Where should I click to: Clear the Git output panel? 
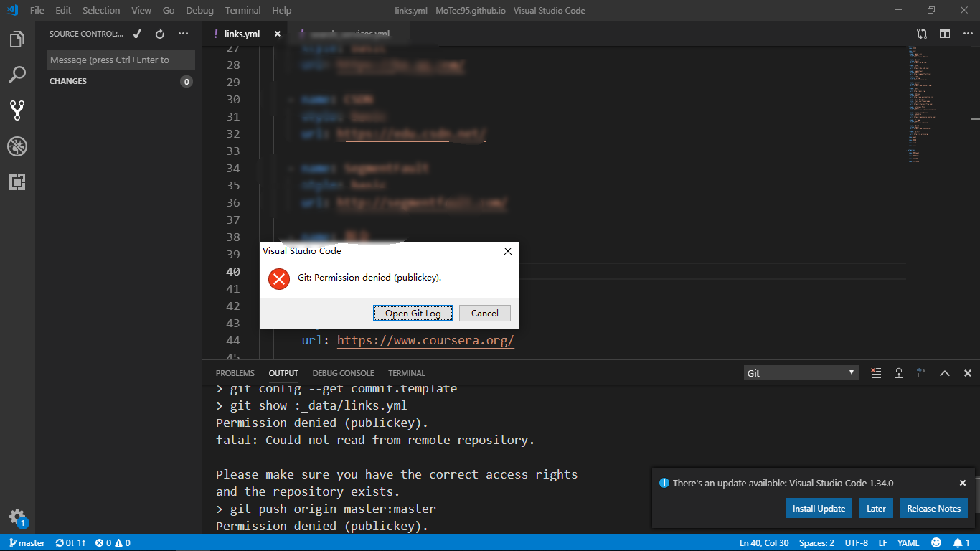(875, 372)
